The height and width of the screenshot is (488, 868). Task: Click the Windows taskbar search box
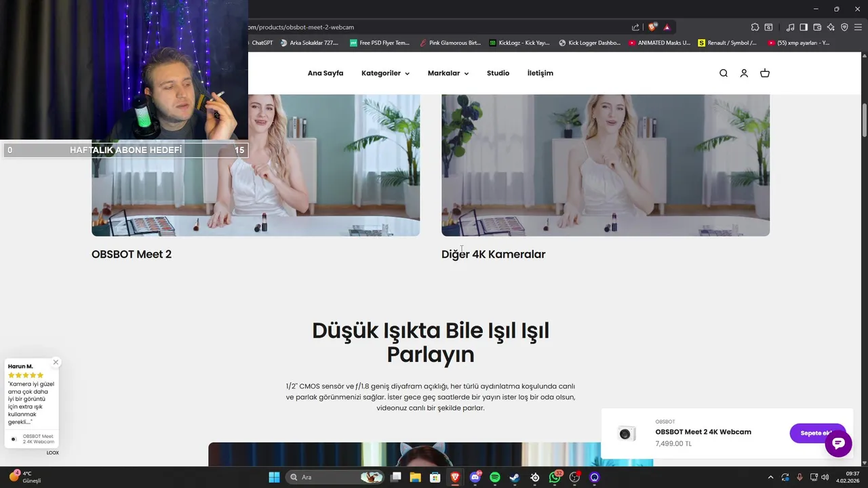coord(335,477)
